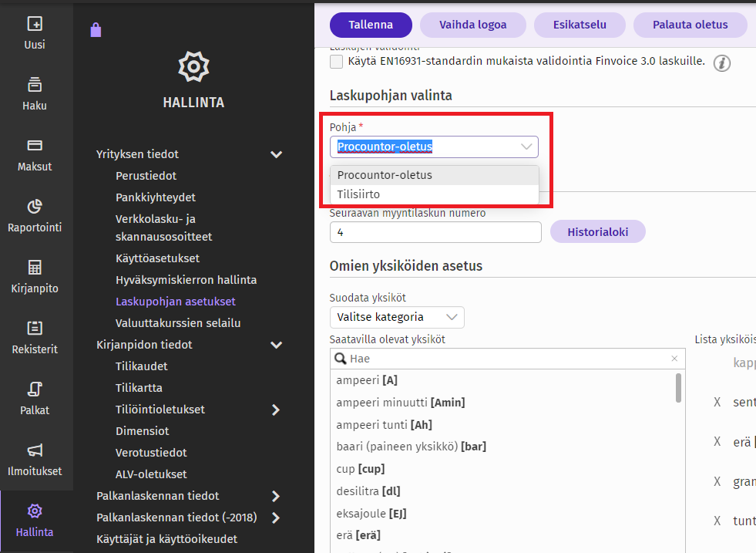The width and height of the screenshot is (756, 553).
Task: Open the Pohja template dropdown arrow
Action: [x=526, y=147]
